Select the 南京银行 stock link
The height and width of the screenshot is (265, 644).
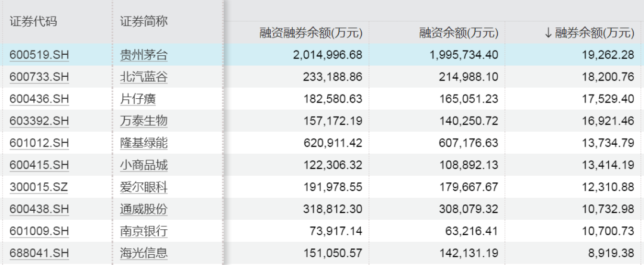[x=144, y=232]
